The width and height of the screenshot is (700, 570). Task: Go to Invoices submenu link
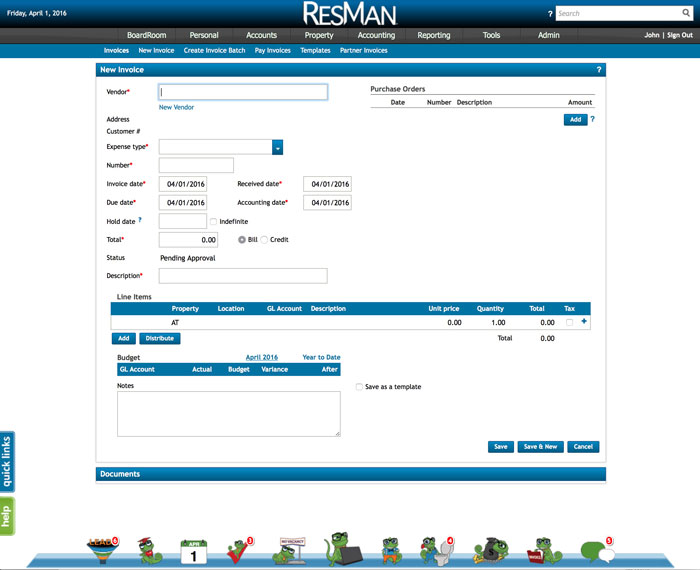116,50
